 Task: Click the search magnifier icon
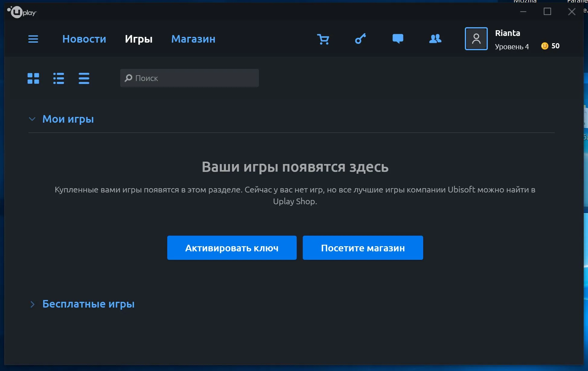[128, 78]
